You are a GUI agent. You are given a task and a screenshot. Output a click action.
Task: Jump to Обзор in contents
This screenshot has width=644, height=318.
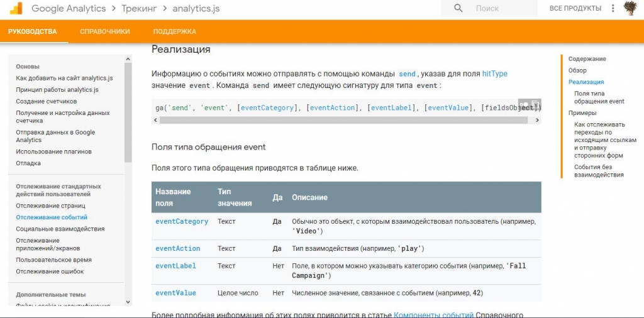[x=577, y=70]
